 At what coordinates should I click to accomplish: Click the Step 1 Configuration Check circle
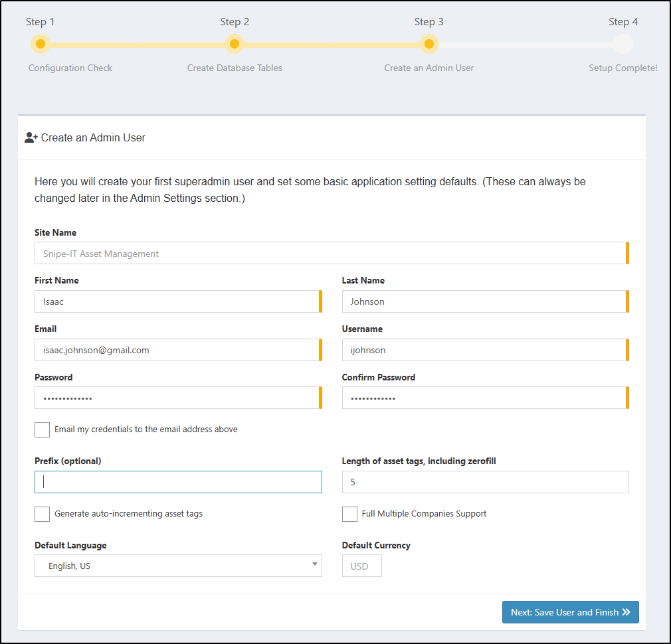41,44
